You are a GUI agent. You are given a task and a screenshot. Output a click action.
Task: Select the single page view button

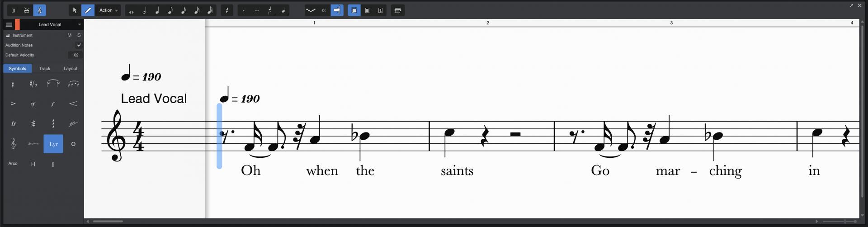coord(380,10)
